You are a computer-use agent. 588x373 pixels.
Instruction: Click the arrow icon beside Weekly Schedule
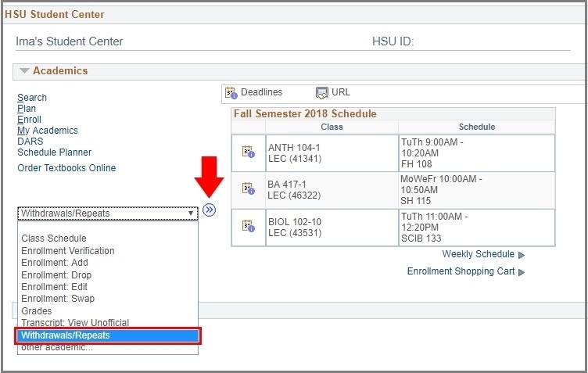click(x=522, y=255)
